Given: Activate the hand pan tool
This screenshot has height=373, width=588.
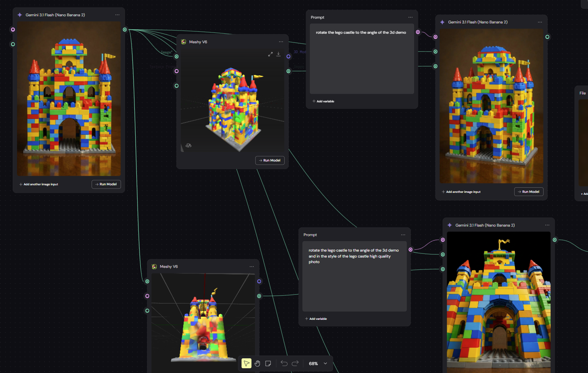Looking at the screenshot, I should pos(257,363).
